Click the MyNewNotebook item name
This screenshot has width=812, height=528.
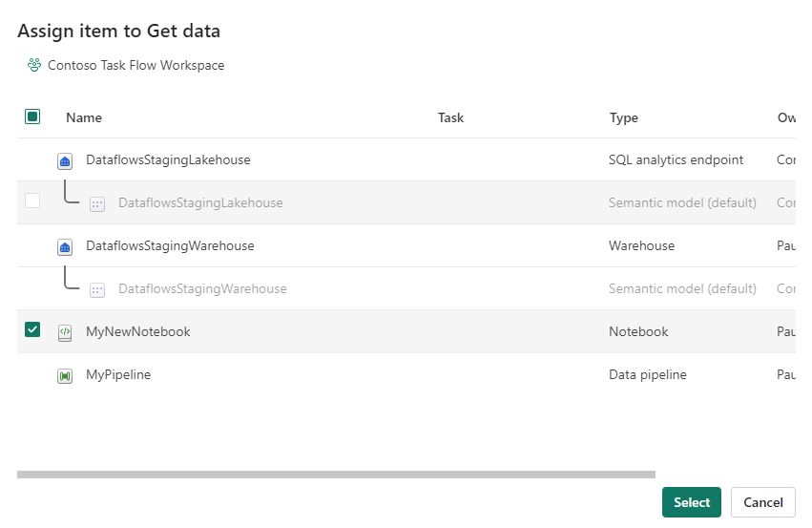(138, 331)
